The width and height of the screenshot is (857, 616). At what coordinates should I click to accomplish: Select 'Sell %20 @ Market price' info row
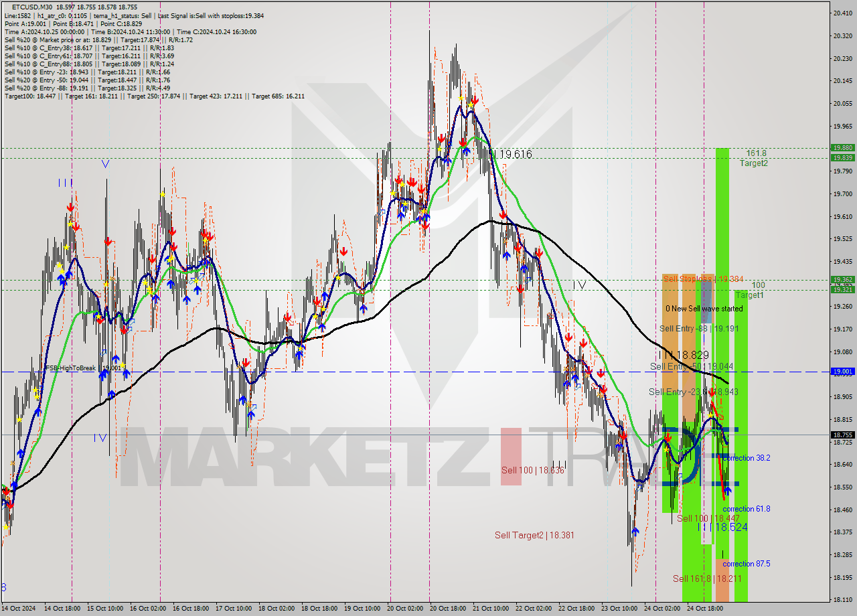(x=98, y=40)
